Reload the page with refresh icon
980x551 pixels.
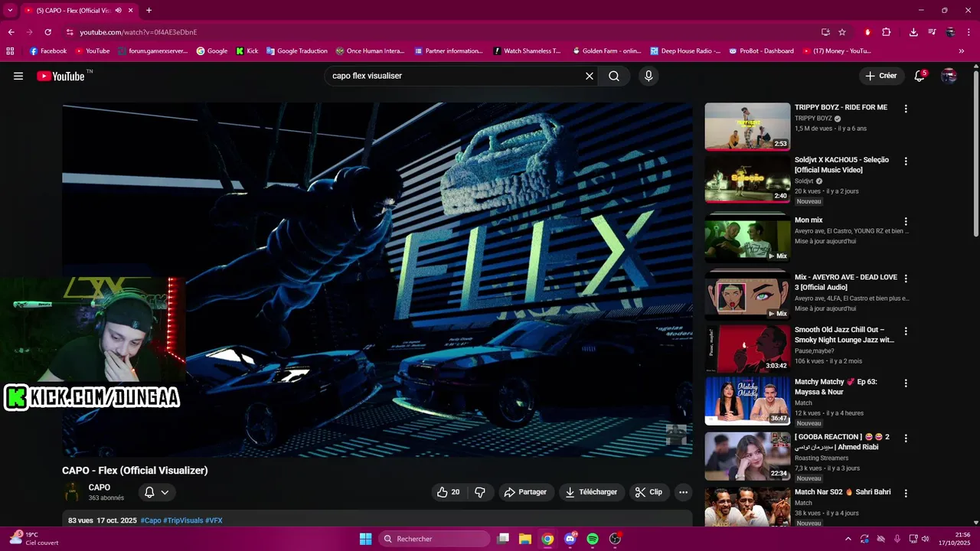coord(47,32)
